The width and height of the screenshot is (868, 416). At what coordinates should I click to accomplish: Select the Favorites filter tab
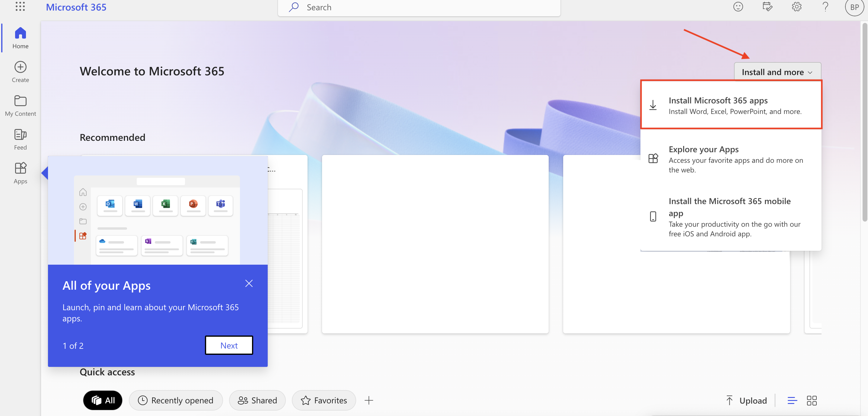point(324,400)
